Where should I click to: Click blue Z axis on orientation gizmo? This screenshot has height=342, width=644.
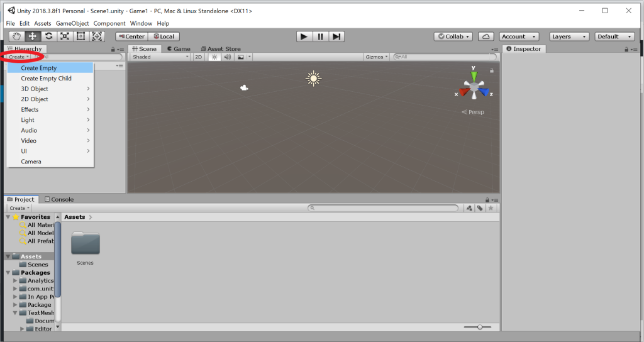pyautogui.click(x=485, y=92)
